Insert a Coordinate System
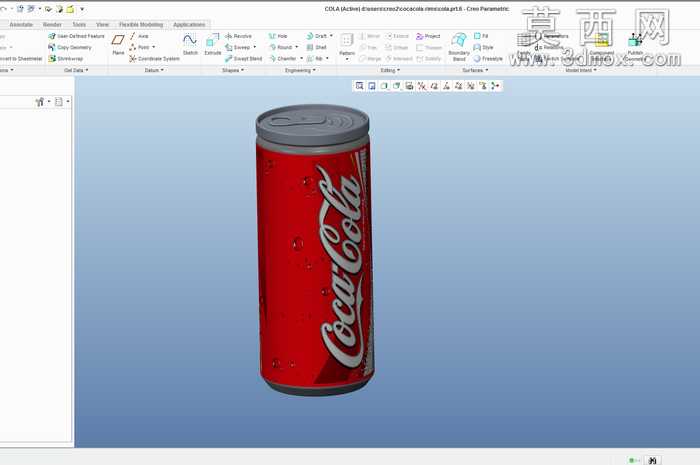 coord(154,58)
